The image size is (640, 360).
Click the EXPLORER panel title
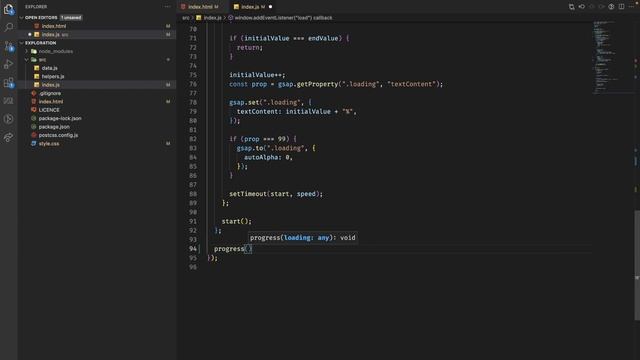tap(36, 7)
